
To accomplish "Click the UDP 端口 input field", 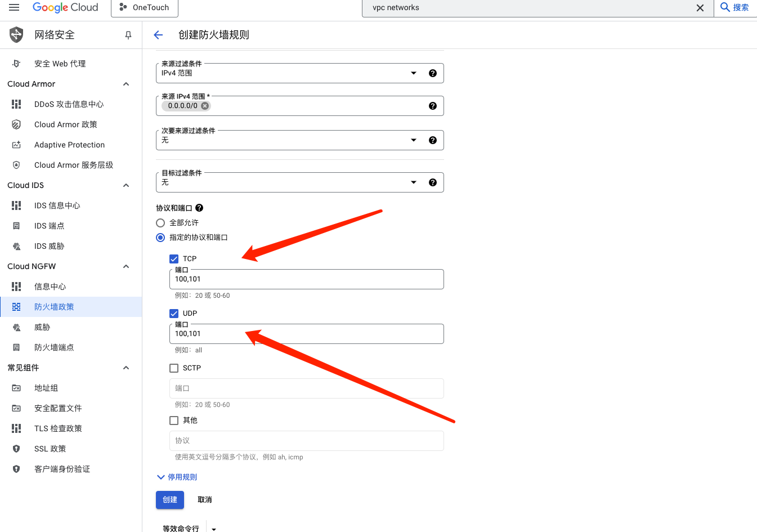I will click(306, 334).
